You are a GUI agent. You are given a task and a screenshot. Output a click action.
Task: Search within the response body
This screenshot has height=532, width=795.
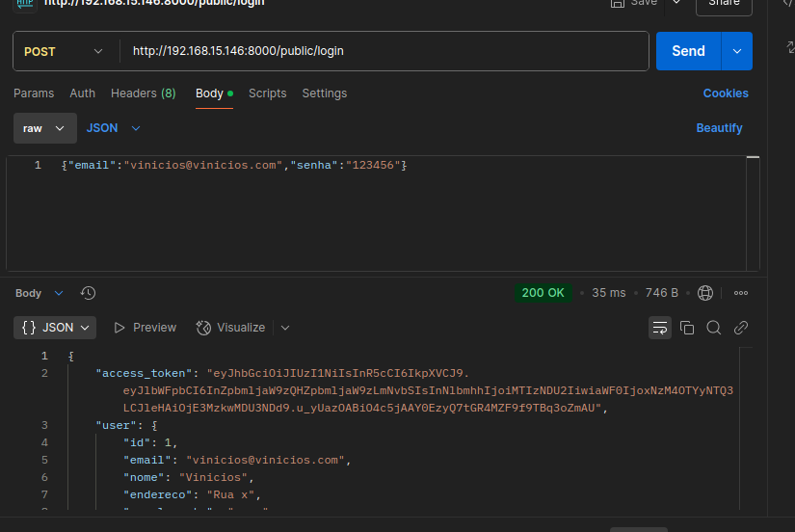pyautogui.click(x=714, y=328)
